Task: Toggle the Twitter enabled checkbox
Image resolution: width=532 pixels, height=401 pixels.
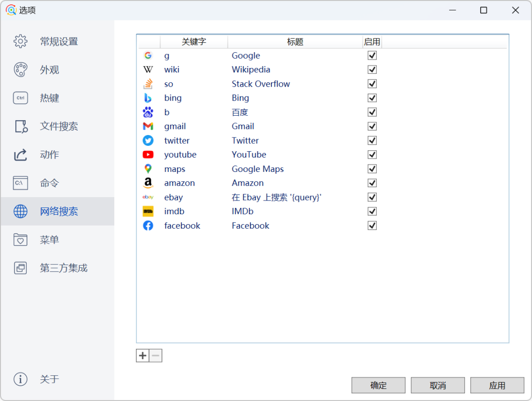Action: [x=372, y=140]
